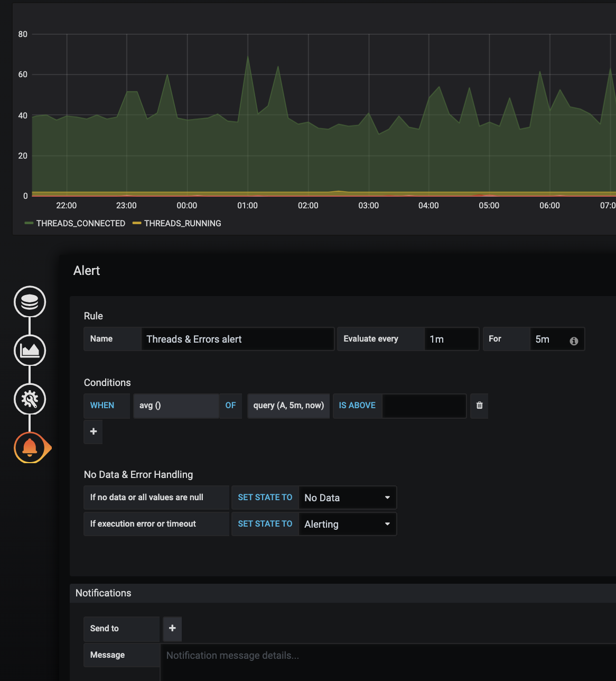Open the Queries database tab icon

tap(30, 302)
